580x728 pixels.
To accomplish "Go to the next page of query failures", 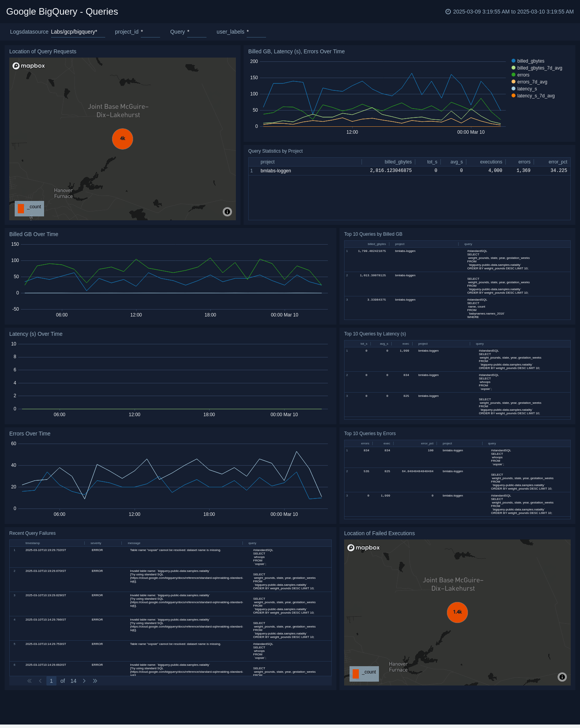I will tap(84, 681).
